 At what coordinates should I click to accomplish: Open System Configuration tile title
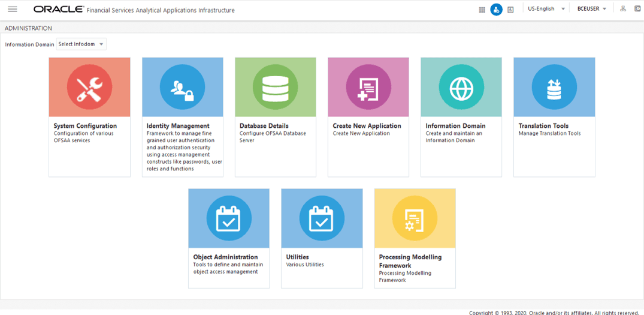[x=86, y=126]
